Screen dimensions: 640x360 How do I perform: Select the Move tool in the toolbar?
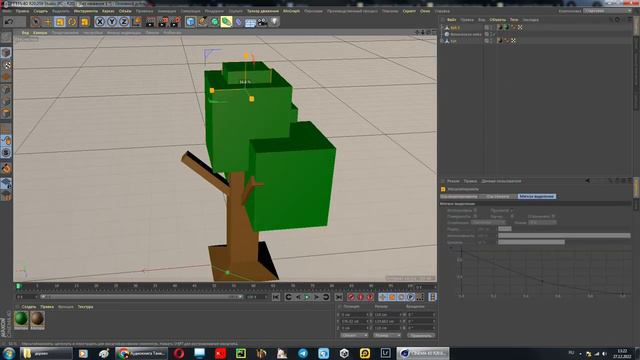47,22
